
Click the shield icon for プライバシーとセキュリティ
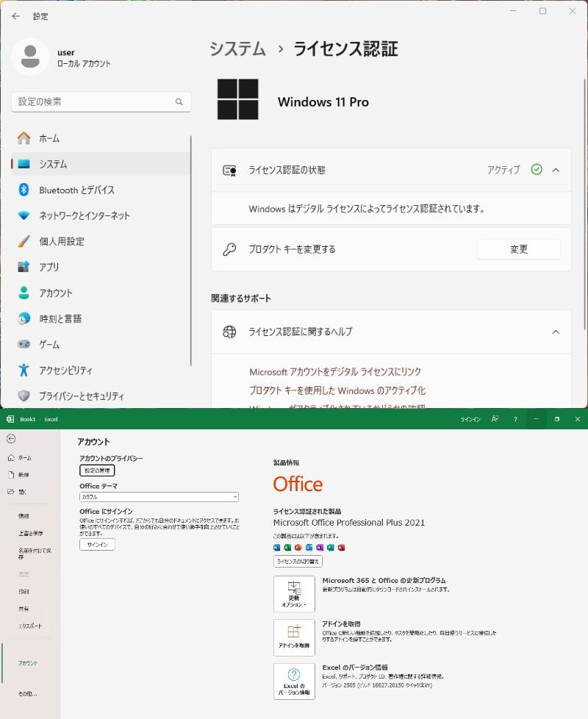coord(24,396)
